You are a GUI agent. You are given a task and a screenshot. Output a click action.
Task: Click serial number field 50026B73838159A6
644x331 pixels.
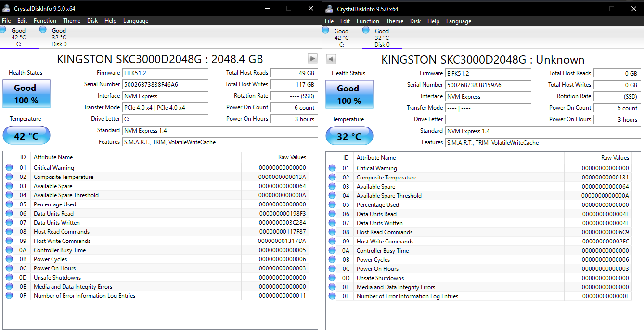click(488, 85)
